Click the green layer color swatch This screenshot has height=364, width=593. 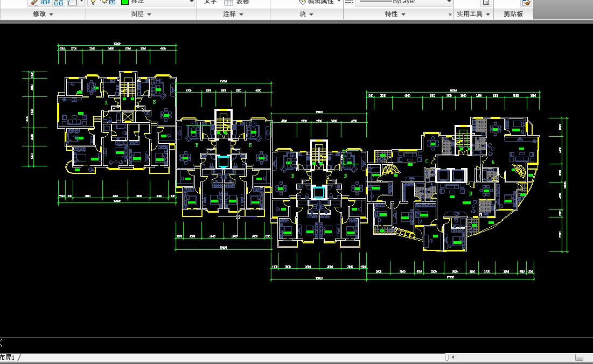coord(124,2)
